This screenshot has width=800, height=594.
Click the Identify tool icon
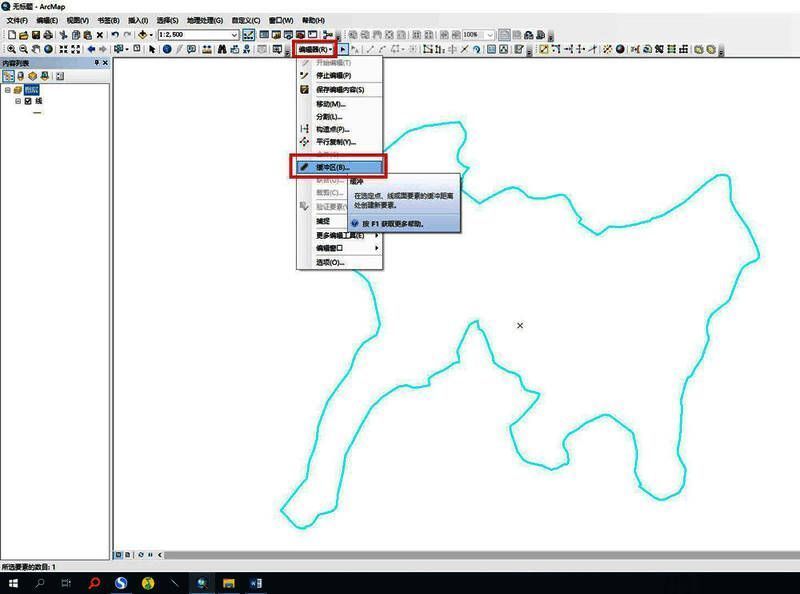tap(165, 49)
